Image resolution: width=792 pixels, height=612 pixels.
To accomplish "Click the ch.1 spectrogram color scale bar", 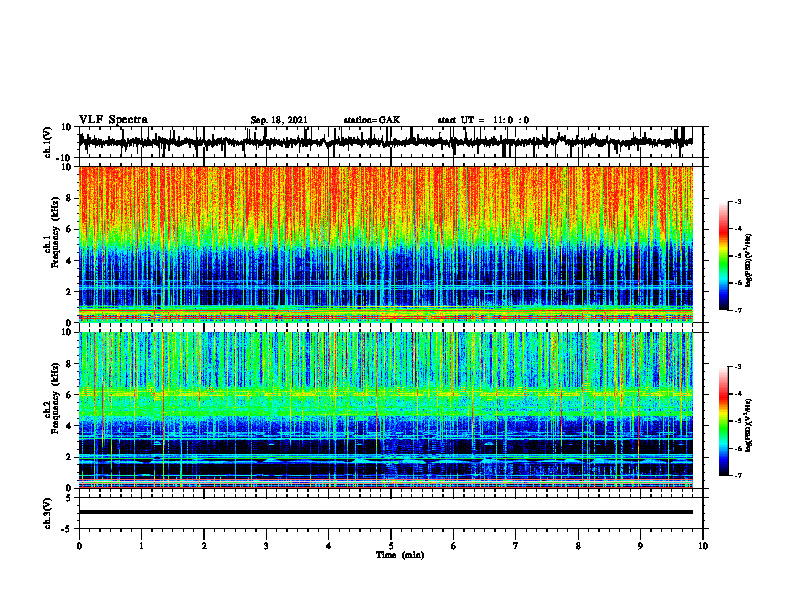I will pyautogui.click(x=724, y=256).
